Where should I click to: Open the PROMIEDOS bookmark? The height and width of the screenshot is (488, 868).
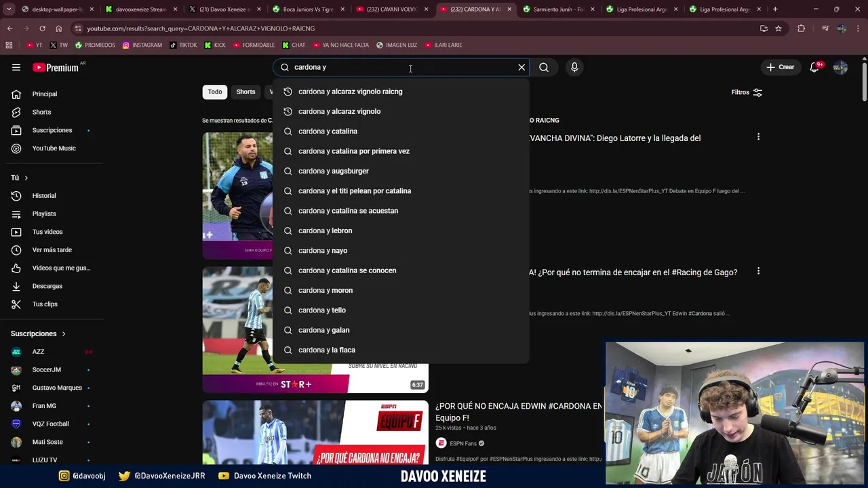pyautogui.click(x=95, y=45)
